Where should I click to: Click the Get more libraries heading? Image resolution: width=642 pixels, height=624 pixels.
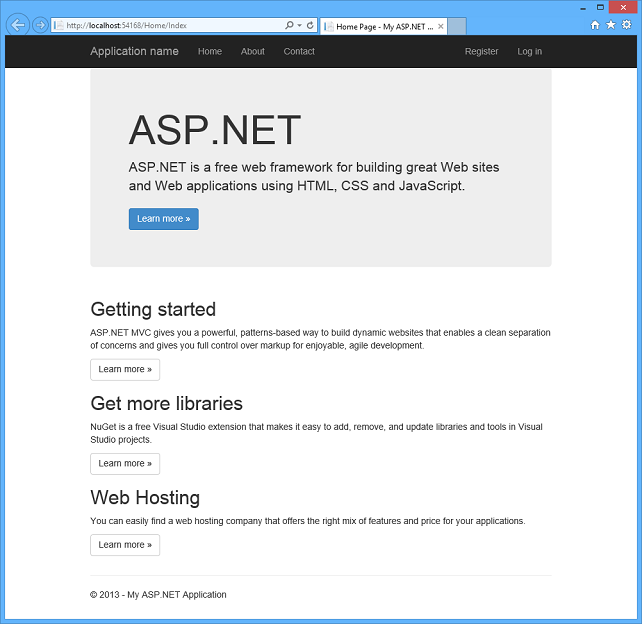pyautogui.click(x=167, y=403)
